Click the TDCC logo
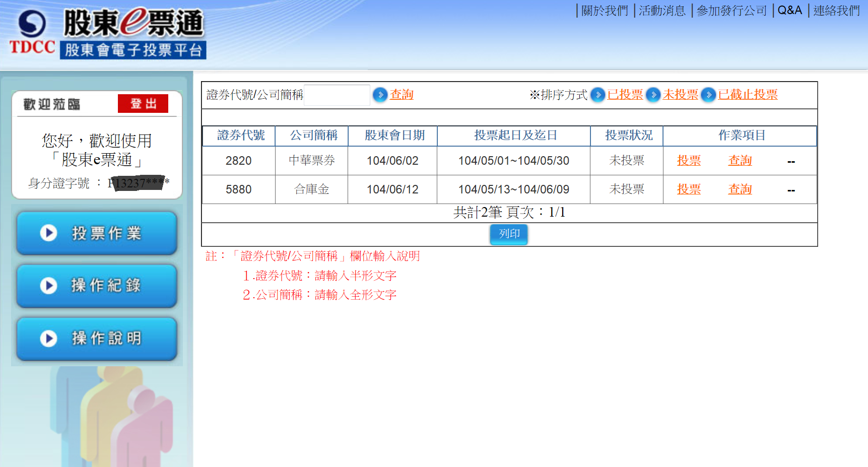Screen dimensions: 868x467 pyautogui.click(x=32, y=33)
